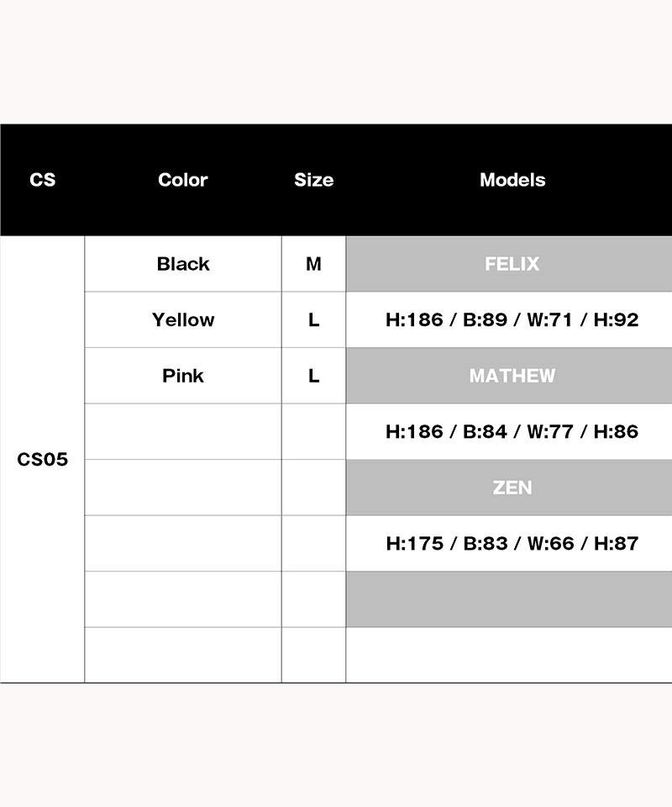Select the L size in Yellow row
Screen dimensions: 672x807
click(x=313, y=319)
